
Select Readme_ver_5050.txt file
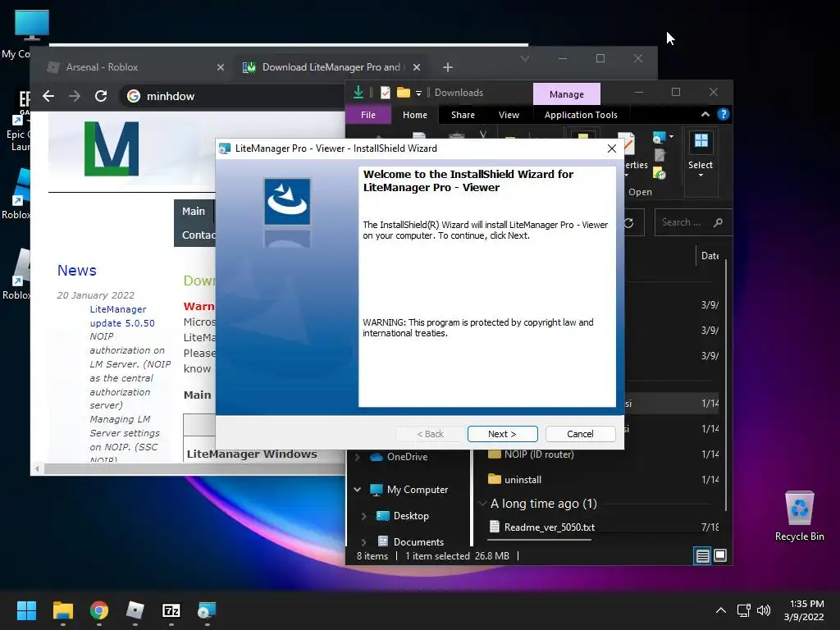549,527
